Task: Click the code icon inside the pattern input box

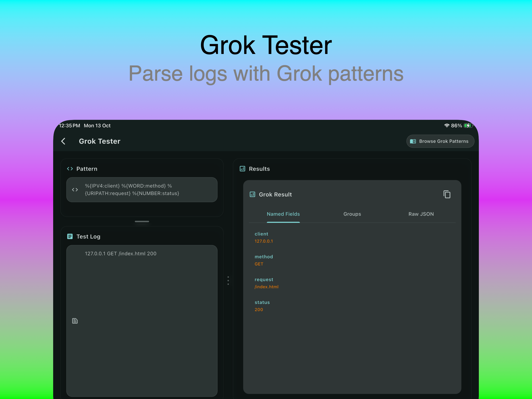Action: [x=75, y=190]
